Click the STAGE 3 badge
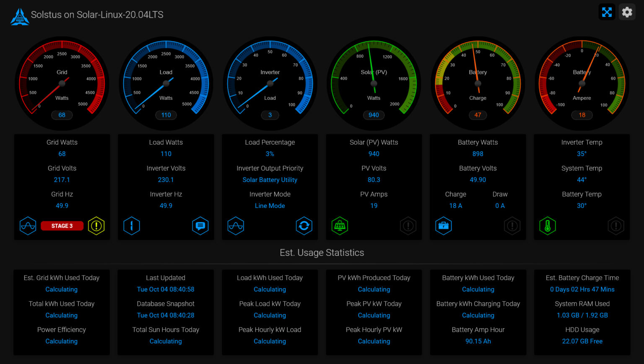This screenshot has height=364, width=644. tap(62, 226)
